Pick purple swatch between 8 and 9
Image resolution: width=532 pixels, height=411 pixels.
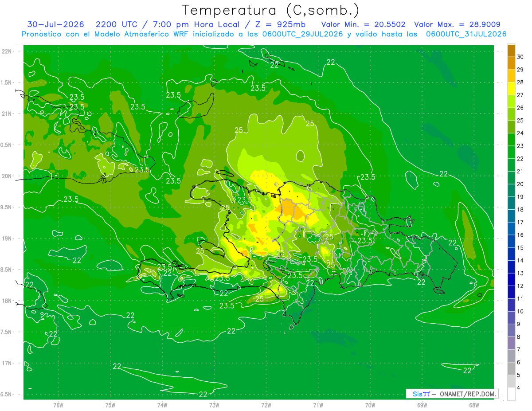[x=511, y=330]
